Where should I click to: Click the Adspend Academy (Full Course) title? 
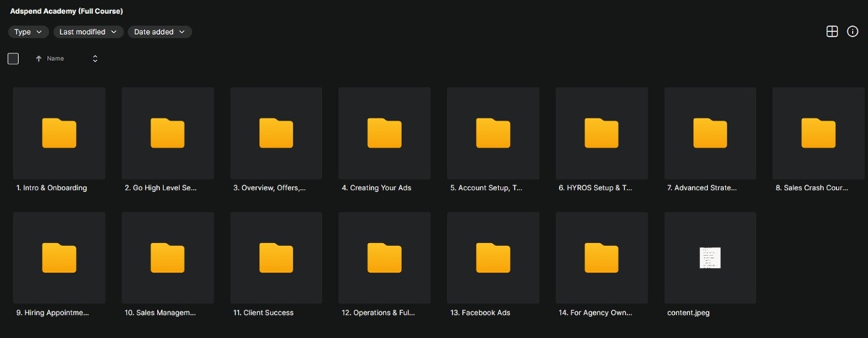66,12
